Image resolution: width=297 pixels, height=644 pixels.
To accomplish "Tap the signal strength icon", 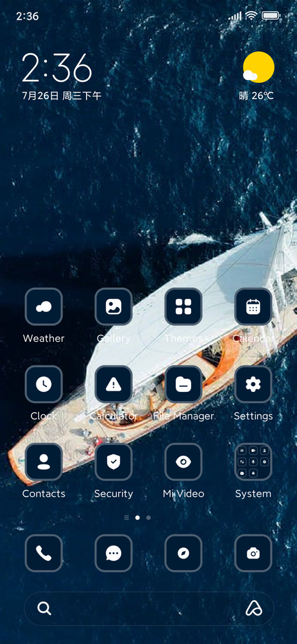I will (235, 17).
